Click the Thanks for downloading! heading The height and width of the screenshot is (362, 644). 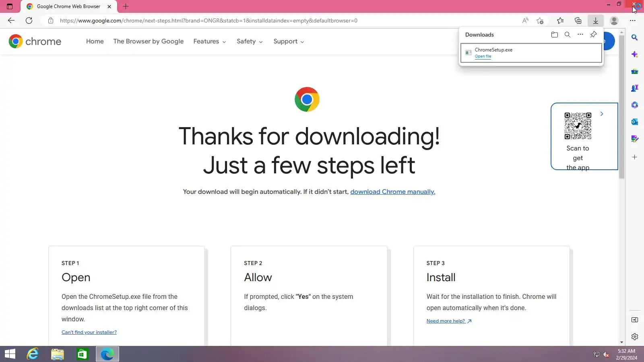[x=309, y=136]
